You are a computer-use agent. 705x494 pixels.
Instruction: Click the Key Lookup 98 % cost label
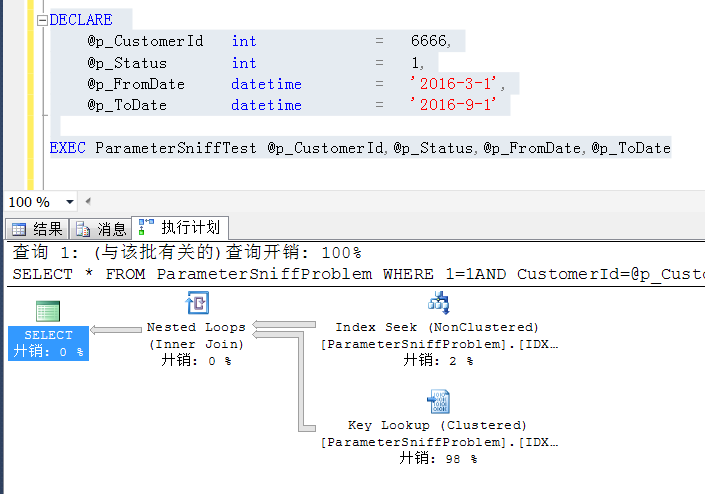coord(437,459)
